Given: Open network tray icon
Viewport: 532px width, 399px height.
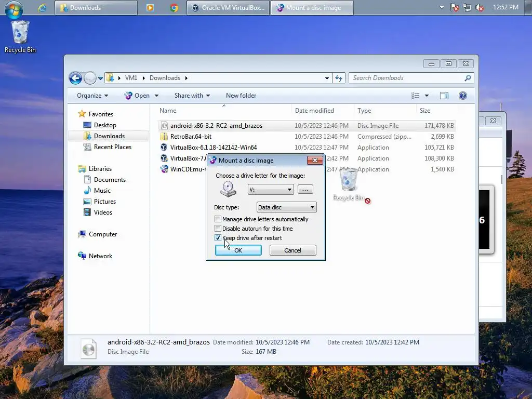Looking at the screenshot, I should click(467, 7).
